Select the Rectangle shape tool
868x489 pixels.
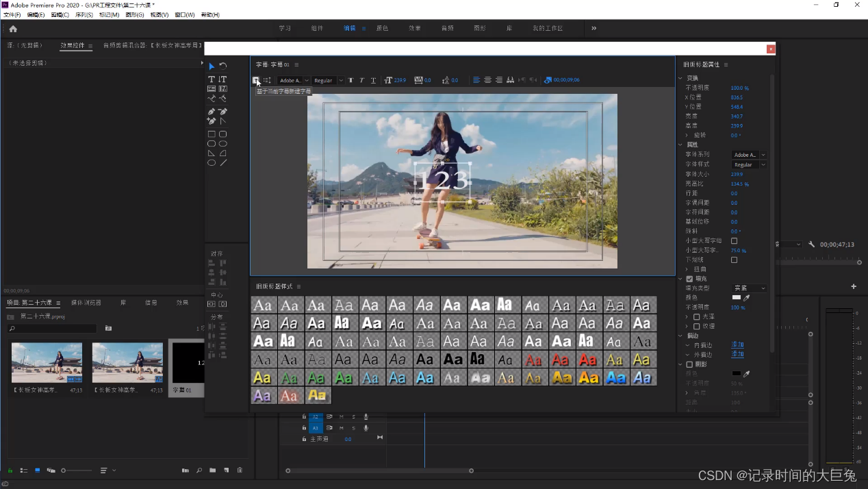coord(212,134)
